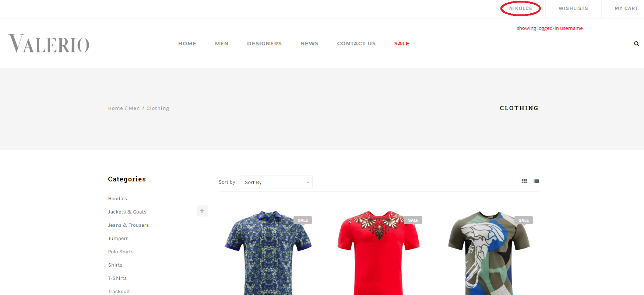Select the Hoodies category

pyautogui.click(x=117, y=199)
